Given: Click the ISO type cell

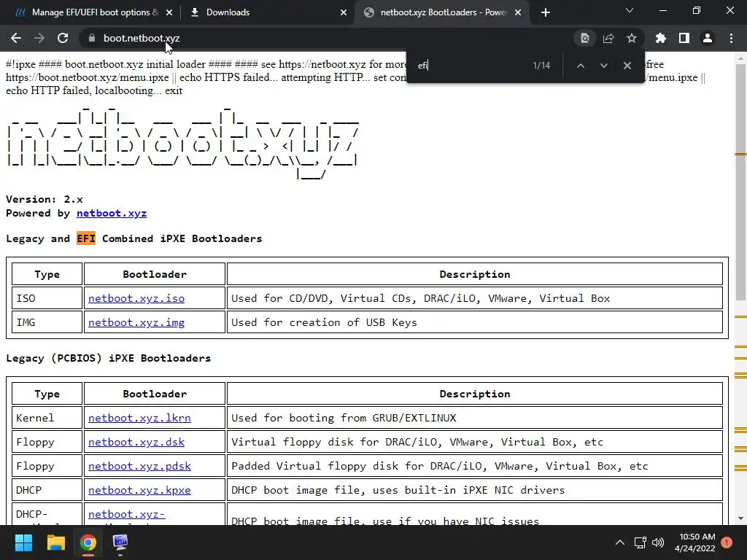Looking at the screenshot, I should pos(47,298).
